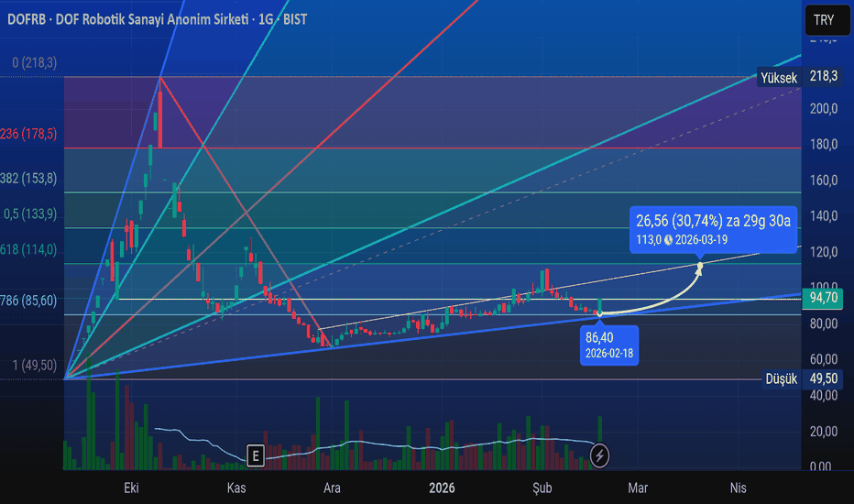The image size is (854, 504).
Task: Click the Eki month label on time axis
Action: pos(131,488)
